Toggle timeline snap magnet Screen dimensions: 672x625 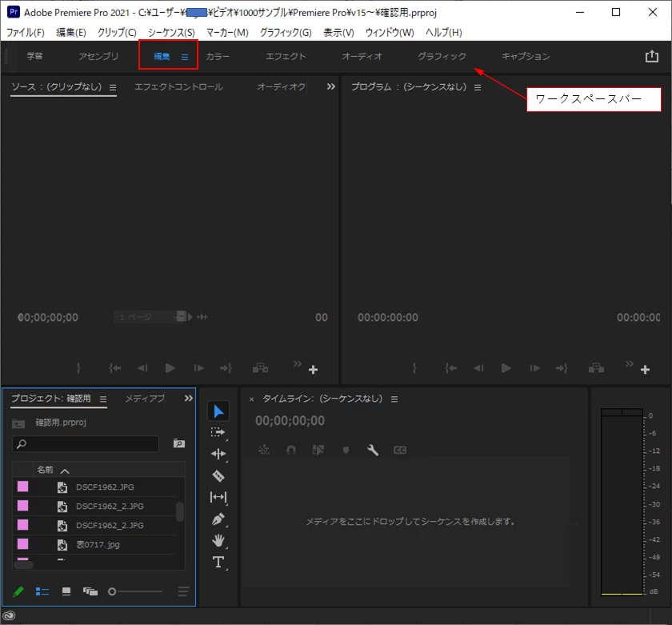291,450
